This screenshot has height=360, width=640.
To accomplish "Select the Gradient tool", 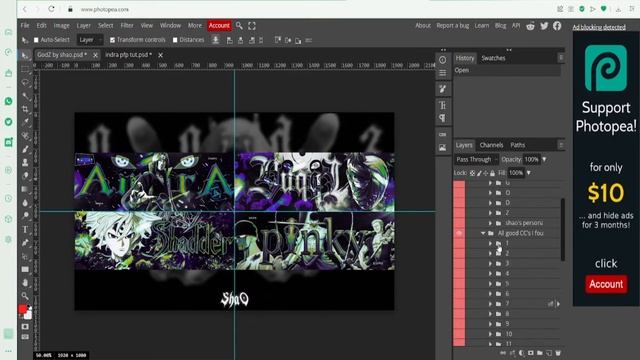I will [25, 189].
